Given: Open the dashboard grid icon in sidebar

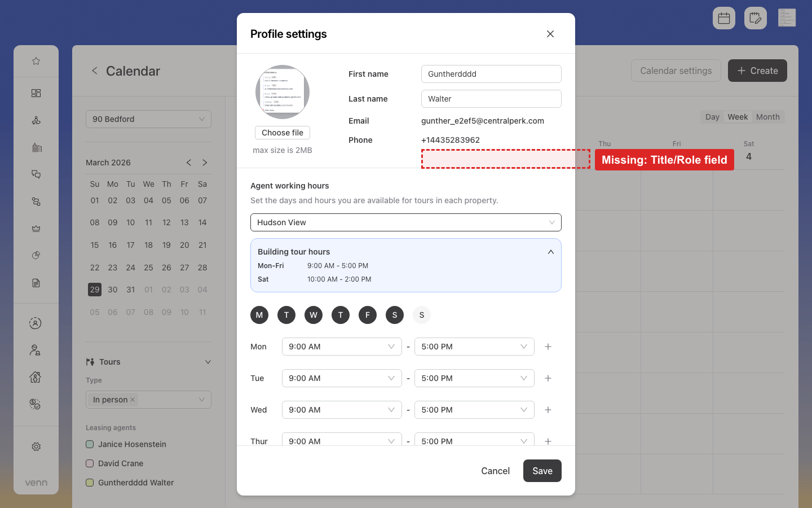Looking at the screenshot, I should click(x=36, y=93).
